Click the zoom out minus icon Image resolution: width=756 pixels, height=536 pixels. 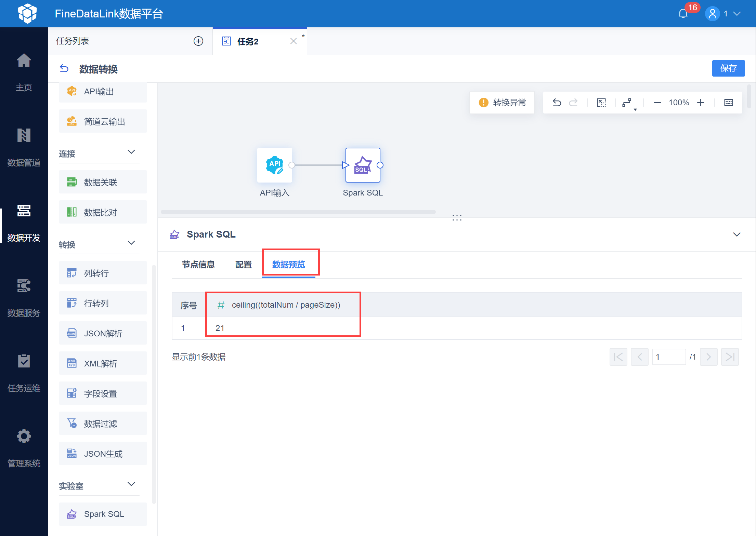(657, 103)
